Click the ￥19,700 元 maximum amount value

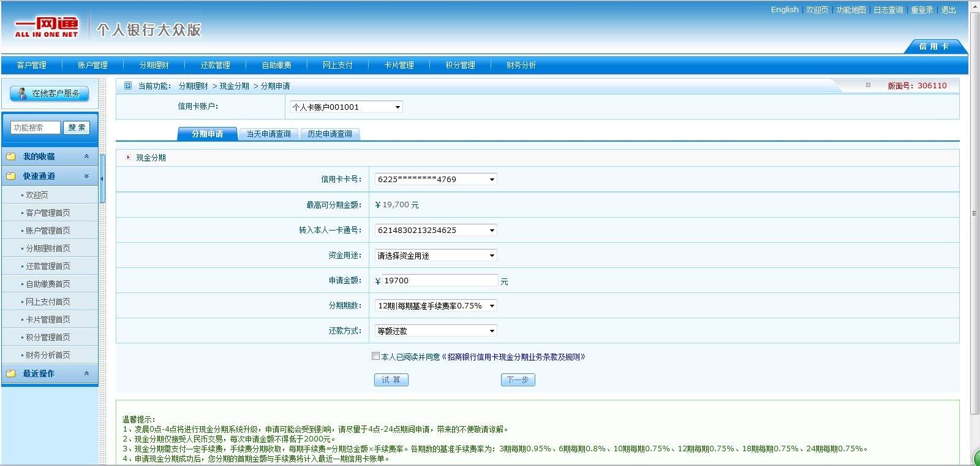[x=397, y=205]
